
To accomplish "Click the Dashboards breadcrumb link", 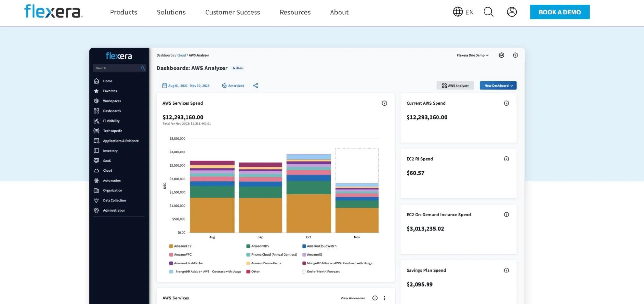I will [x=165, y=55].
